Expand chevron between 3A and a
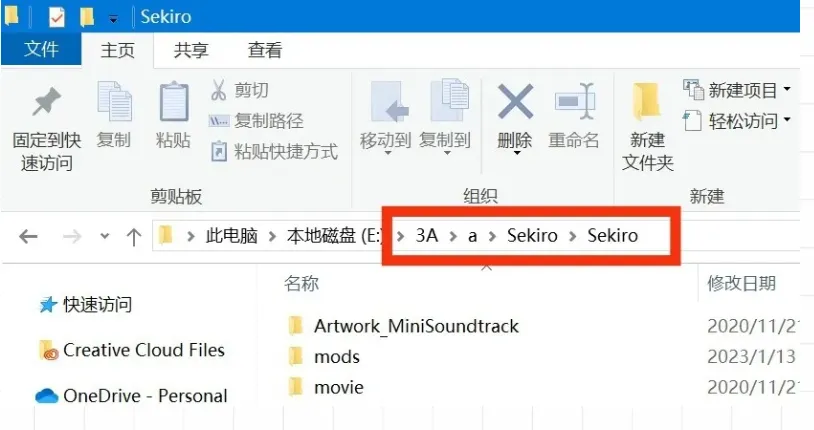This screenshot has width=814, height=430. [x=453, y=237]
